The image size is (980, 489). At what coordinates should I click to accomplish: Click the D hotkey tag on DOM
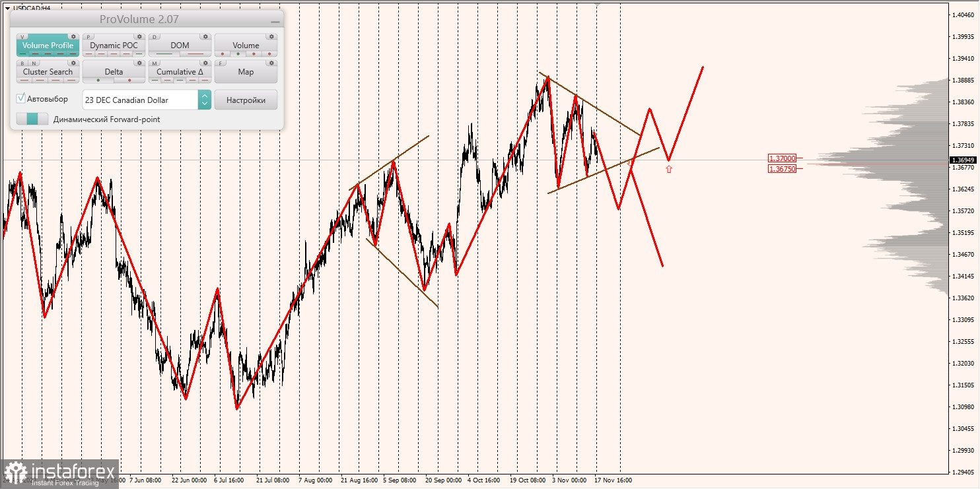[155, 37]
